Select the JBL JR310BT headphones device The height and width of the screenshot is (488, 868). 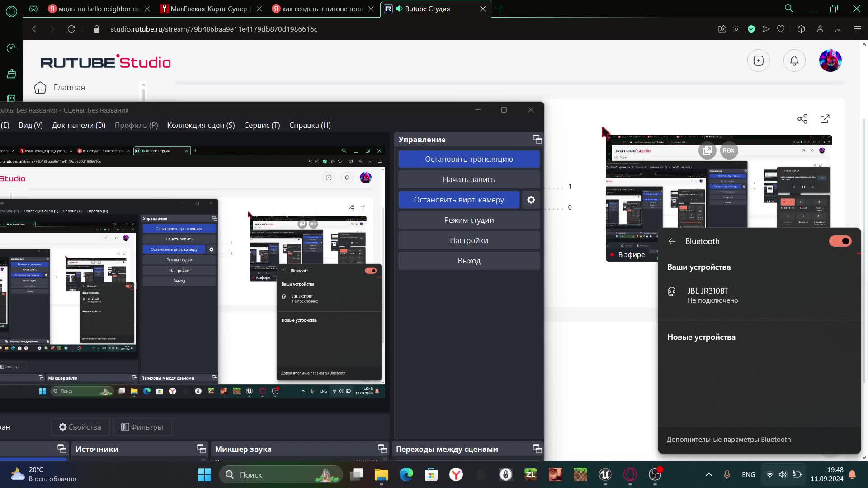click(x=759, y=295)
